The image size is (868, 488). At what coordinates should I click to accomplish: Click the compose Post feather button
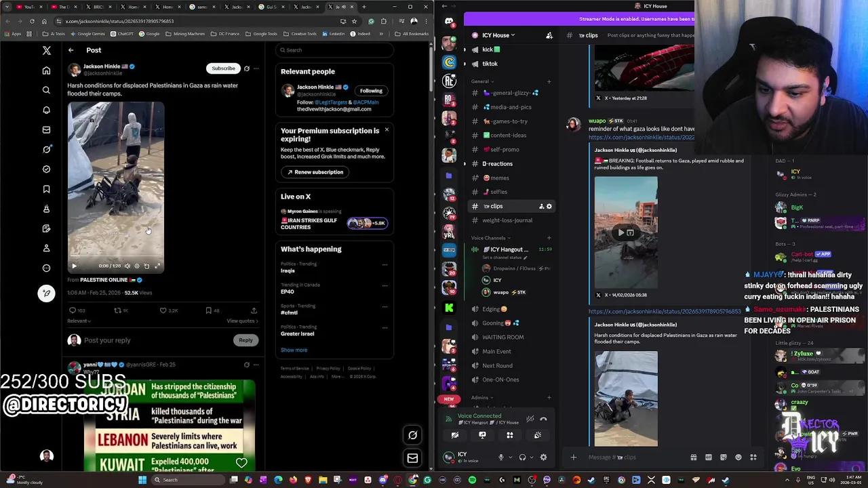(46, 293)
